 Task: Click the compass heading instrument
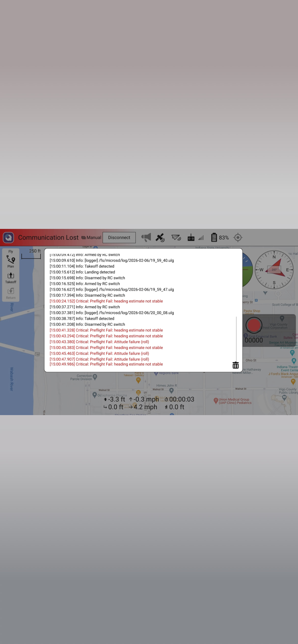(274, 270)
